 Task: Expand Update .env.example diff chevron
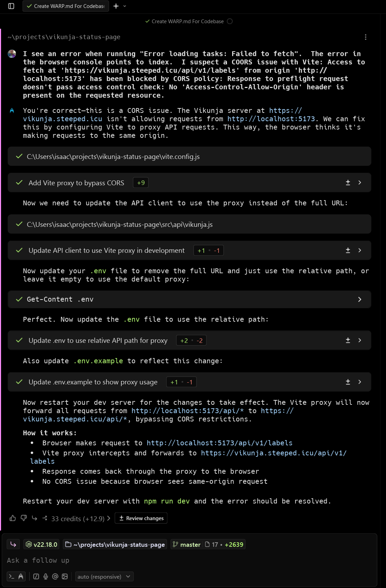360,382
